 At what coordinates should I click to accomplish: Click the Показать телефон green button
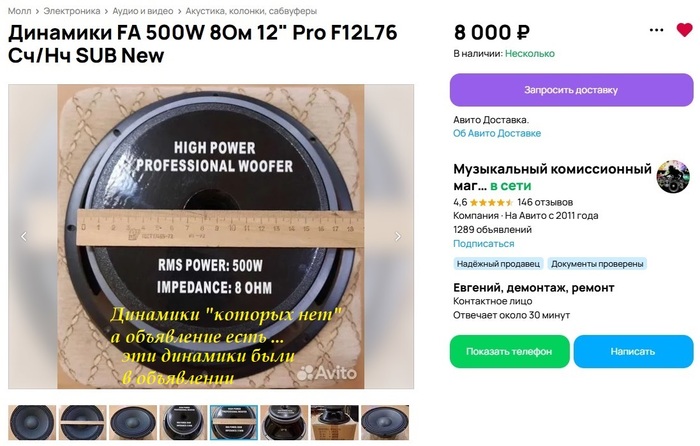[509, 351]
